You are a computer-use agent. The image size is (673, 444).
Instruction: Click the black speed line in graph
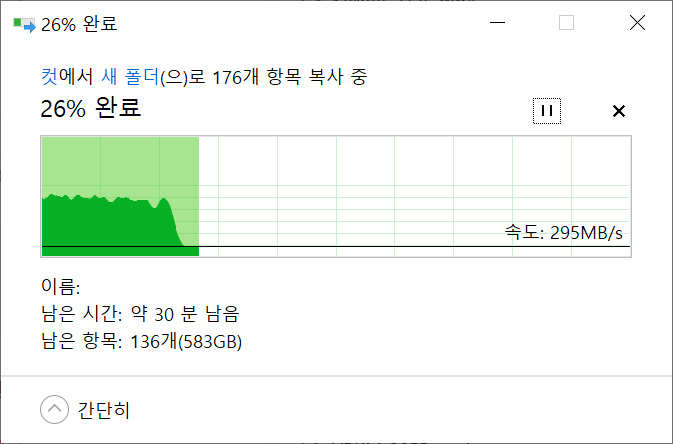click(336, 246)
